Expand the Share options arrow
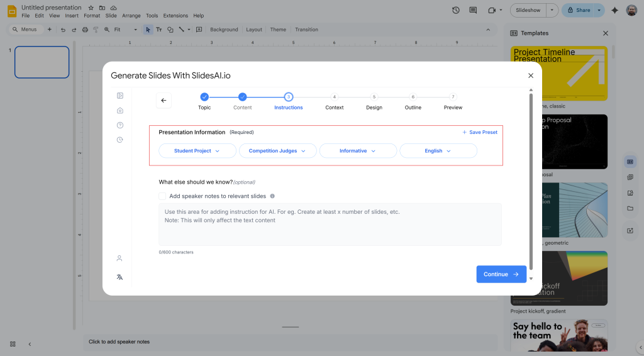Viewport: 644px width, 356px height. [599, 10]
